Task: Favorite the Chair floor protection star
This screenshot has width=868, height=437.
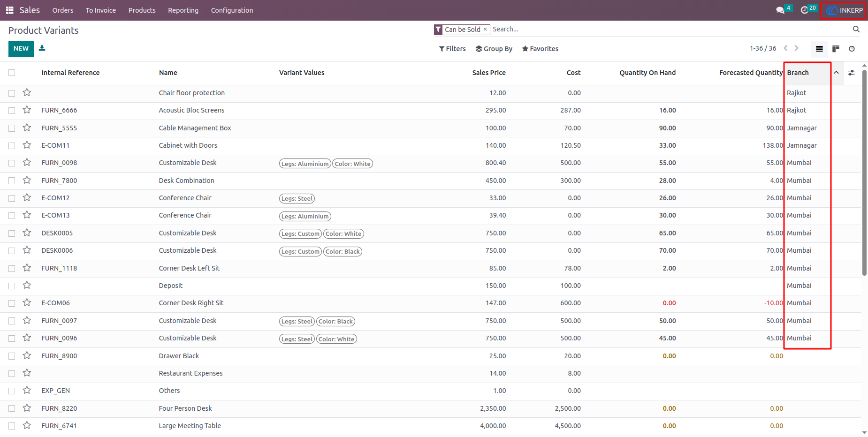Action: (27, 92)
